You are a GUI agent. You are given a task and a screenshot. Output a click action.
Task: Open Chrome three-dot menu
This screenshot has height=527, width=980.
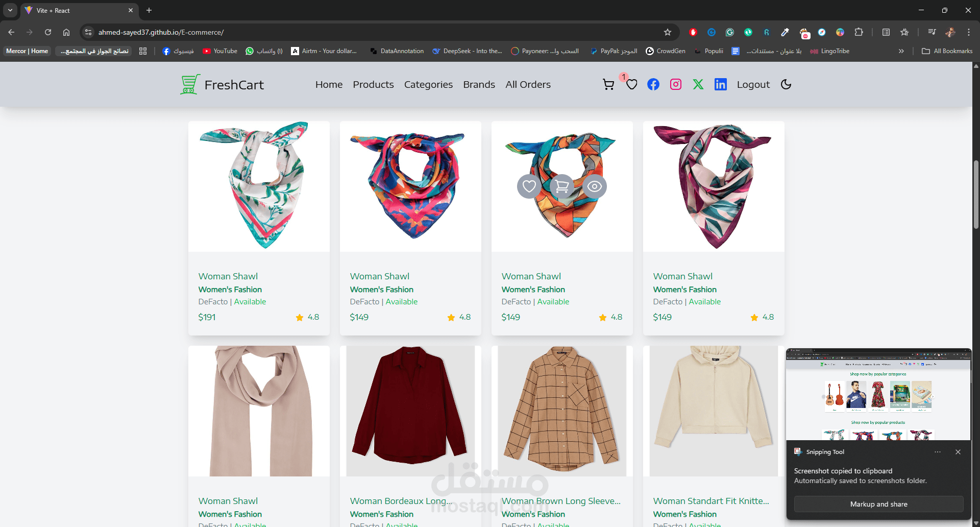click(969, 32)
